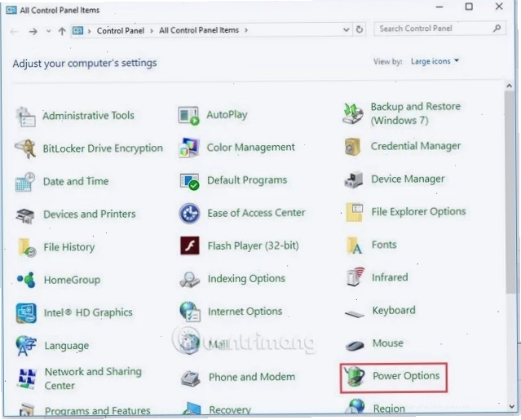Screen dimensions: 521x420
Task: Click the Control Panel icon in address bar
Action: tap(78, 30)
